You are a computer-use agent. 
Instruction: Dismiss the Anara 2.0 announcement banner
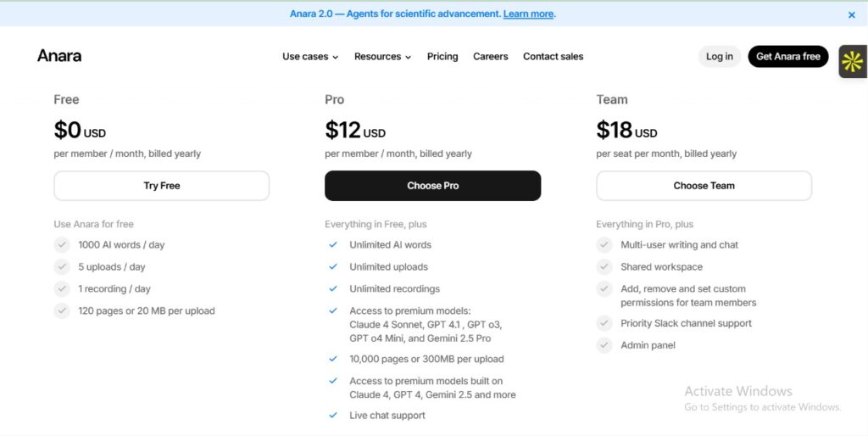(x=851, y=15)
